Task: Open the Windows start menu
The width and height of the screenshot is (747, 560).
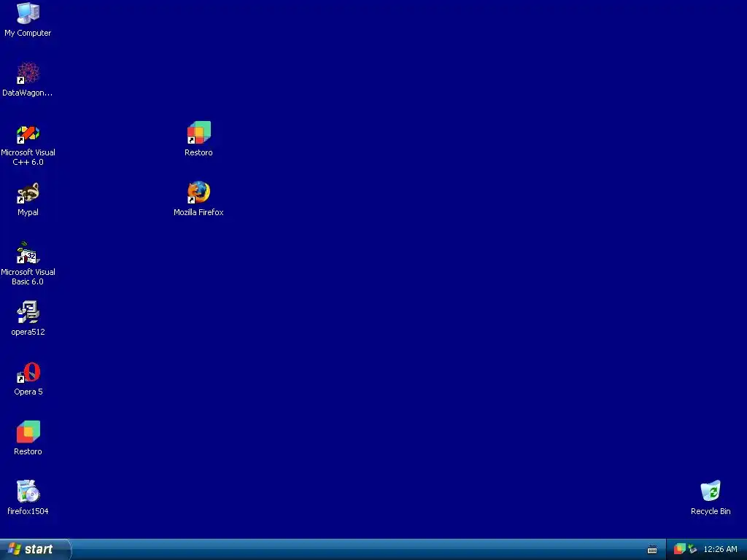Action: pos(35,549)
